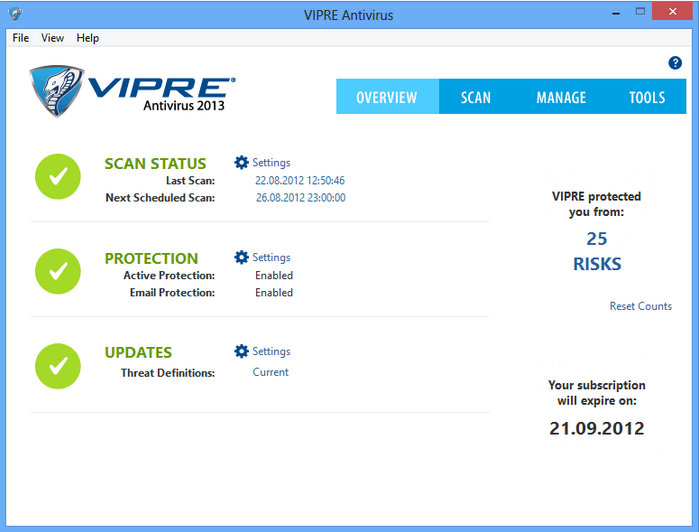
Task: Click the Scan Status green checkmark
Action: [x=58, y=177]
